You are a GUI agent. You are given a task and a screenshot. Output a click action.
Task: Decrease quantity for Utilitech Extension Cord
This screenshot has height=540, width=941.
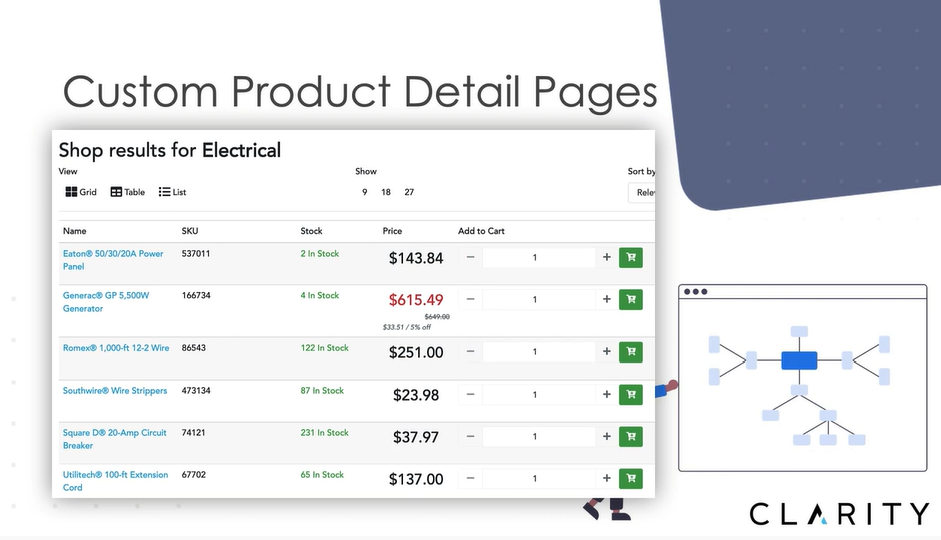point(470,478)
